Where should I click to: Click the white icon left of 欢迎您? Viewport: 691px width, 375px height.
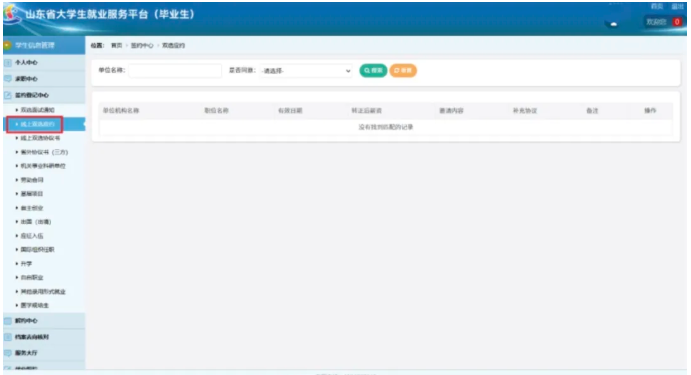point(613,24)
